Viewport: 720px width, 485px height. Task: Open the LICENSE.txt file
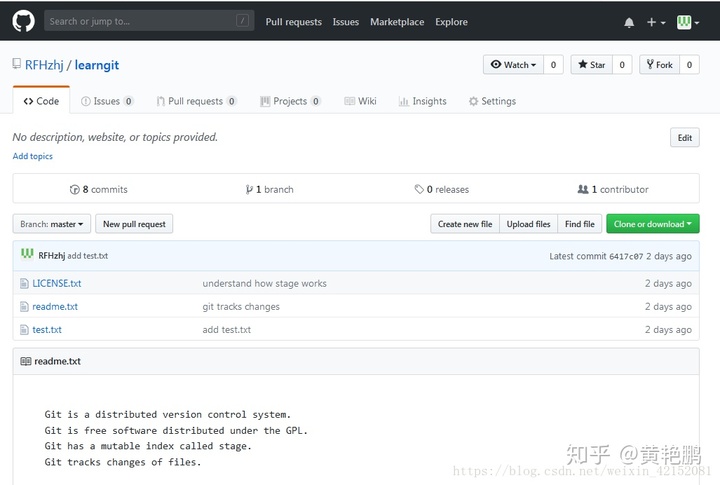point(56,283)
